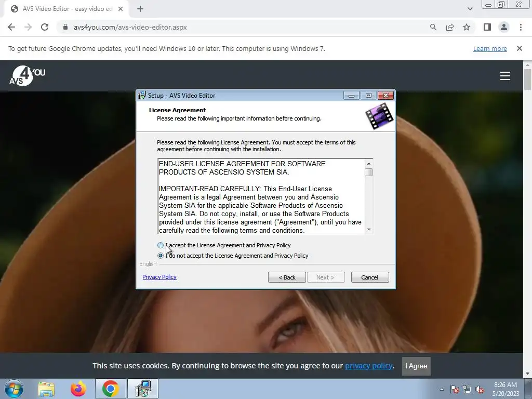Open Windows Explorer from the taskbar
Screen dimensions: 532x399
[x=46, y=389]
